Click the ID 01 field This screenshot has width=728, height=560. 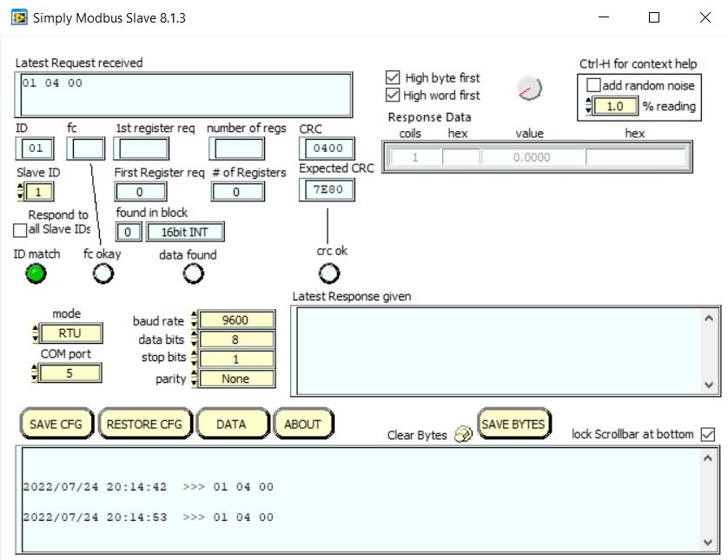(x=36, y=148)
